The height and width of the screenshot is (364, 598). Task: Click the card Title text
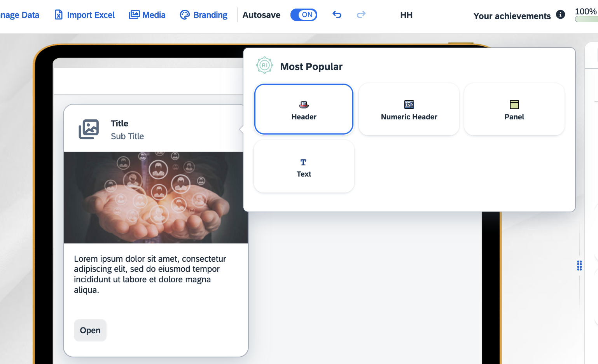(119, 123)
